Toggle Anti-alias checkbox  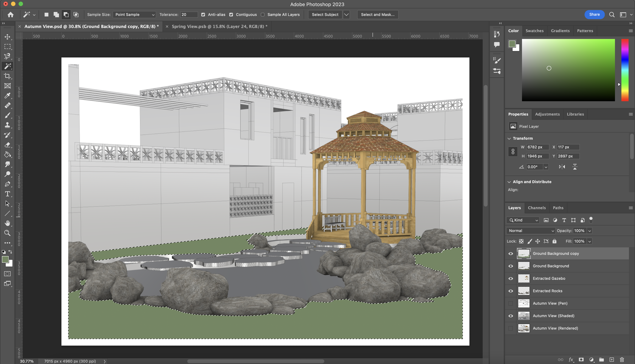[203, 15]
